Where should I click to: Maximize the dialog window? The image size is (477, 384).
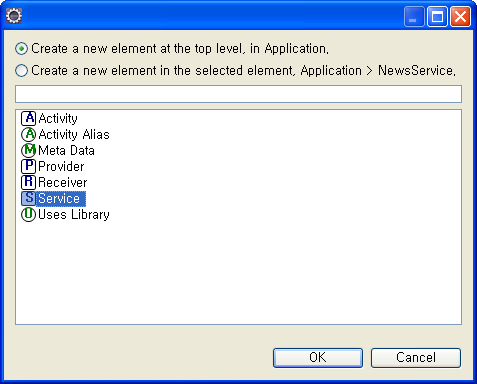tap(437, 16)
